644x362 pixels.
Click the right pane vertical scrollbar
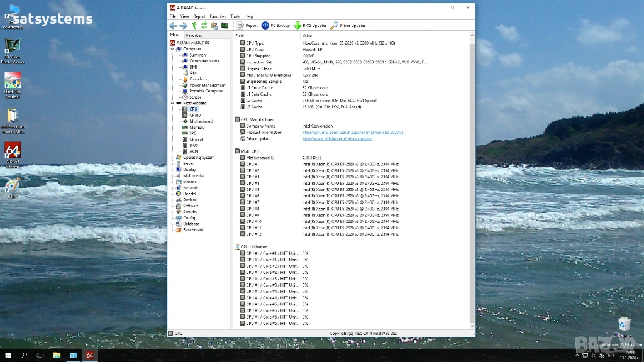pos(473,182)
